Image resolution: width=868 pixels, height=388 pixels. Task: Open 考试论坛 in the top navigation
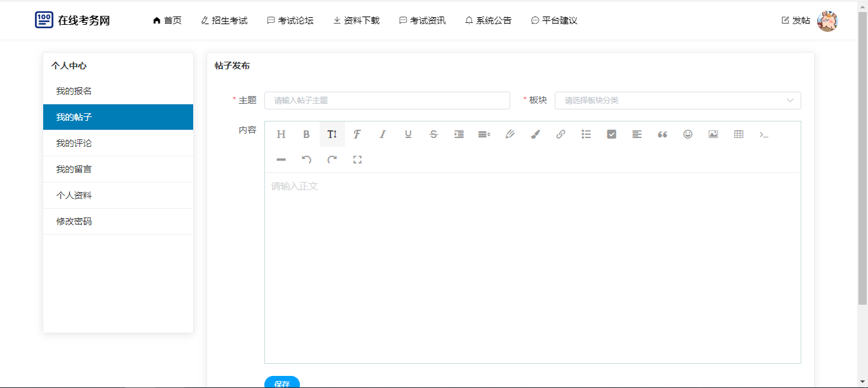tap(290, 20)
